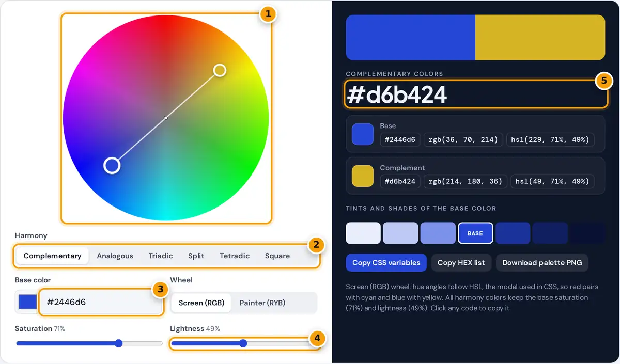Click the color wheel center point

click(x=166, y=118)
